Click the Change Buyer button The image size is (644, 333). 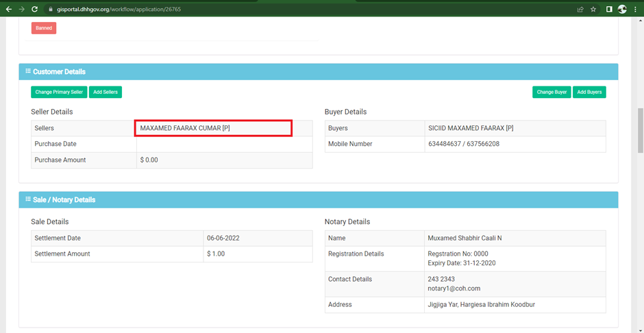click(x=552, y=92)
